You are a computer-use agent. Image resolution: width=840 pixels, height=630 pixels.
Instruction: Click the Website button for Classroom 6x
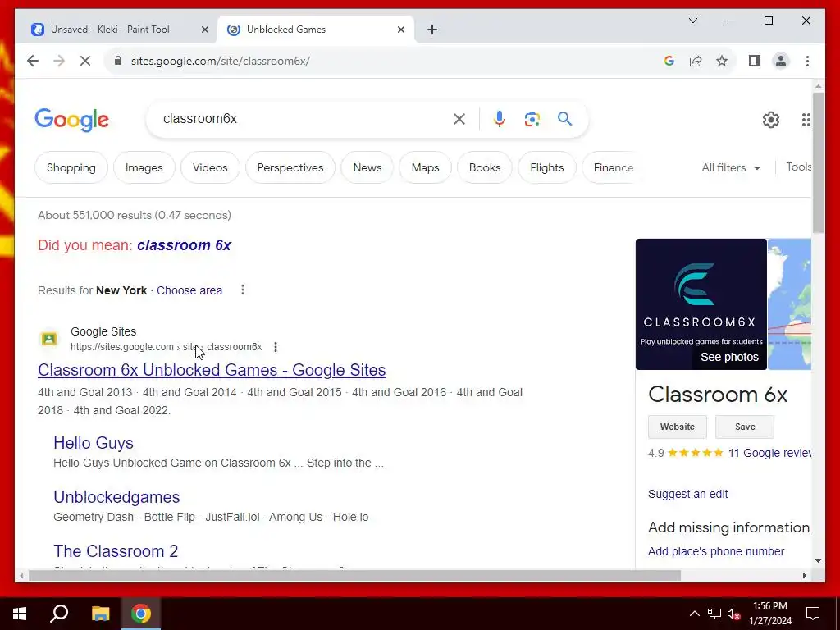[x=677, y=427]
